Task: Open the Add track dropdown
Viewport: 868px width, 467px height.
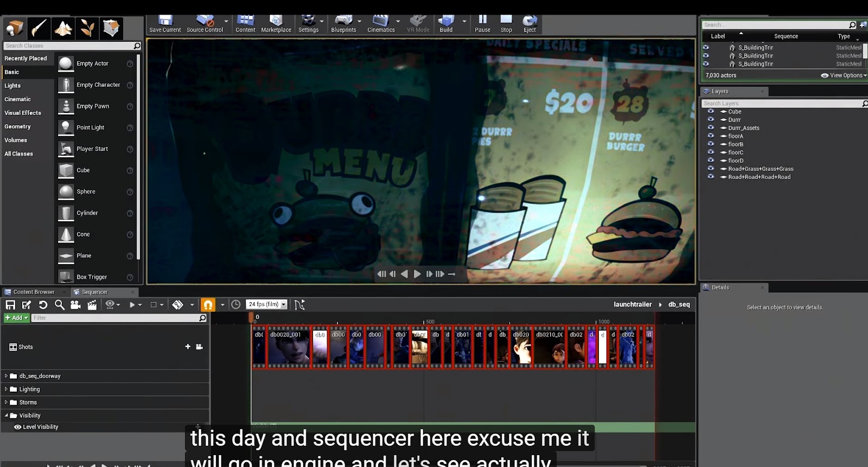Action: pos(16,318)
